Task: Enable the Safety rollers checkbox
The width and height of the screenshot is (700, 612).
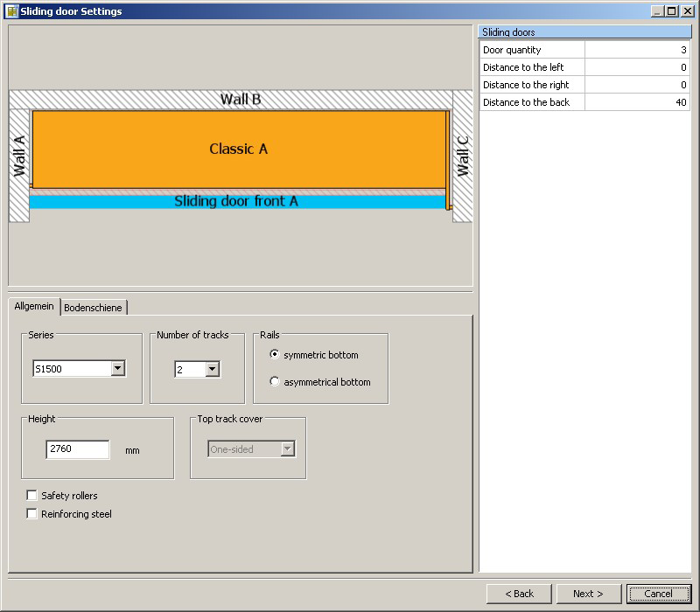Action: pos(32,496)
